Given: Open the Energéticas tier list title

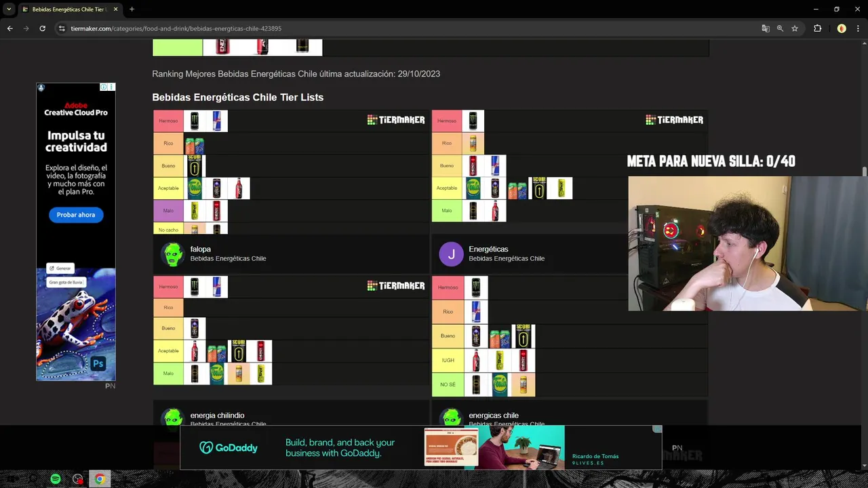Looking at the screenshot, I should [x=488, y=249].
